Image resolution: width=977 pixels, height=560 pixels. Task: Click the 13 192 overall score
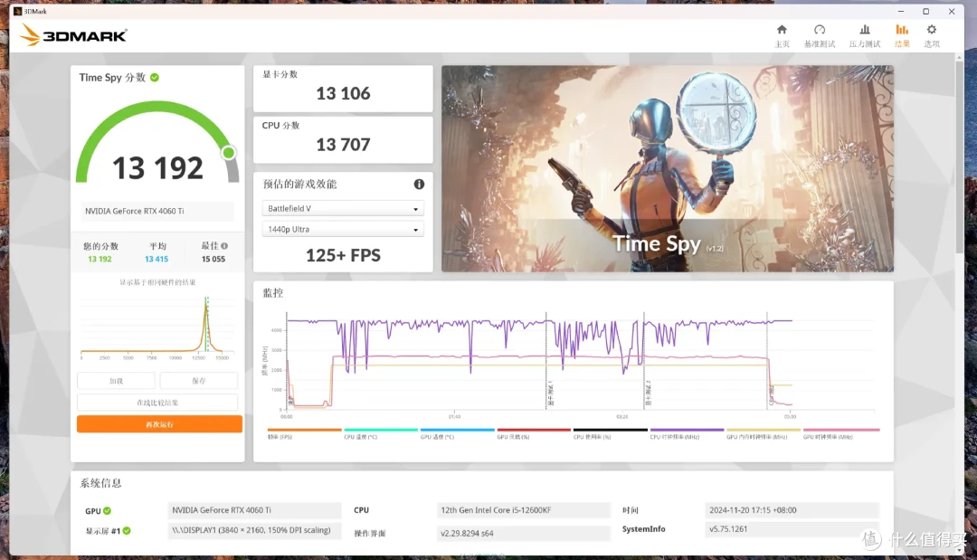[x=157, y=168]
